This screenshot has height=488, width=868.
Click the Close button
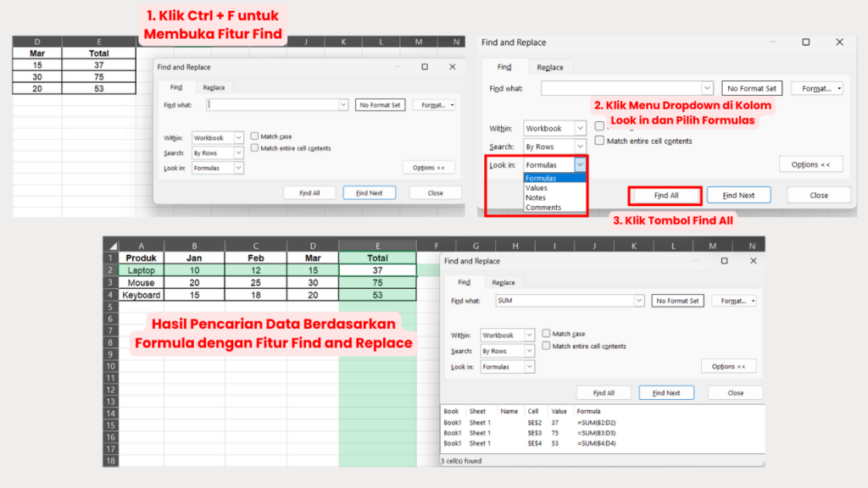(435, 192)
